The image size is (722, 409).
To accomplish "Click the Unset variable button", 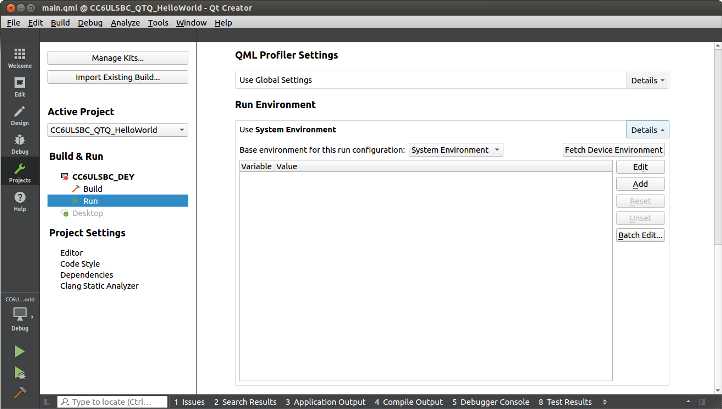I will tap(640, 218).
